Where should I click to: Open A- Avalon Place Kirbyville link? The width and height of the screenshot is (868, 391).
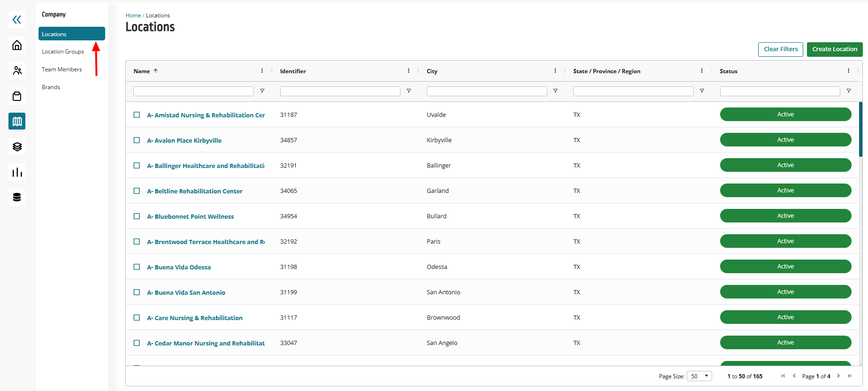coord(184,140)
